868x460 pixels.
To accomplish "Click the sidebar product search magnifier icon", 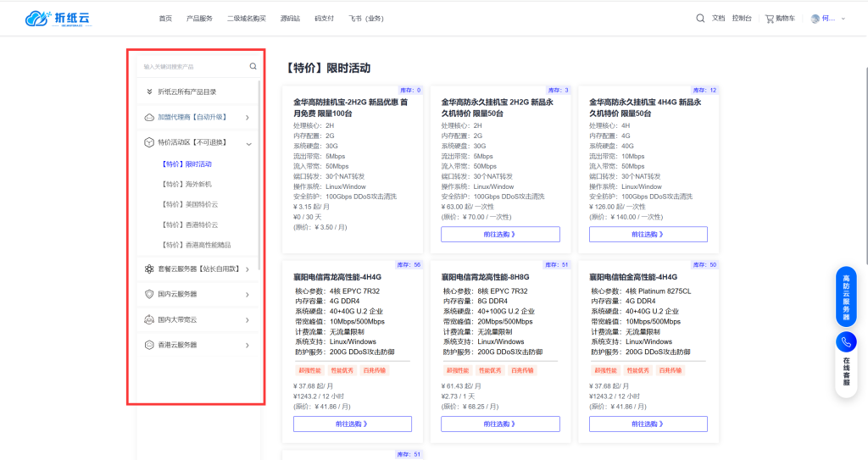I will tap(253, 66).
